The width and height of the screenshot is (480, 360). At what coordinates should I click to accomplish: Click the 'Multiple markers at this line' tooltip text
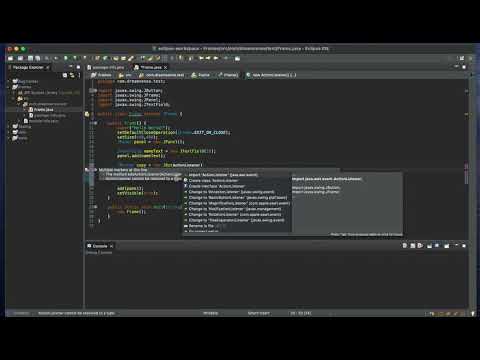123,170
